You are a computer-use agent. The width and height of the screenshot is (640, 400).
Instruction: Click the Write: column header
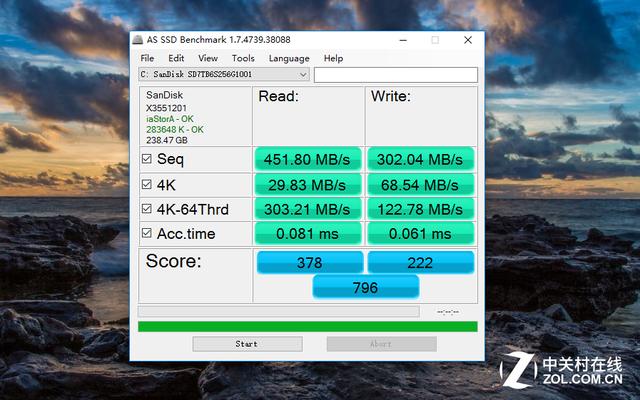[x=391, y=96]
